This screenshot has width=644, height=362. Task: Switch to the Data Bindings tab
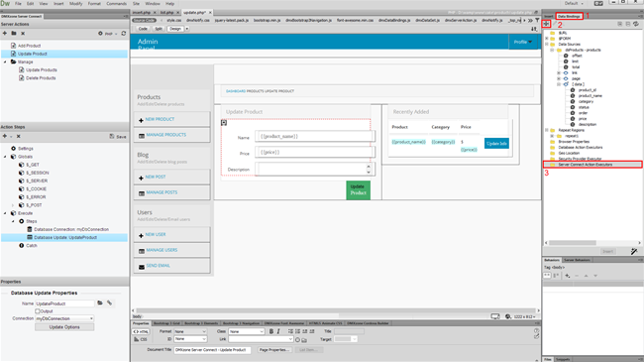[x=569, y=17]
